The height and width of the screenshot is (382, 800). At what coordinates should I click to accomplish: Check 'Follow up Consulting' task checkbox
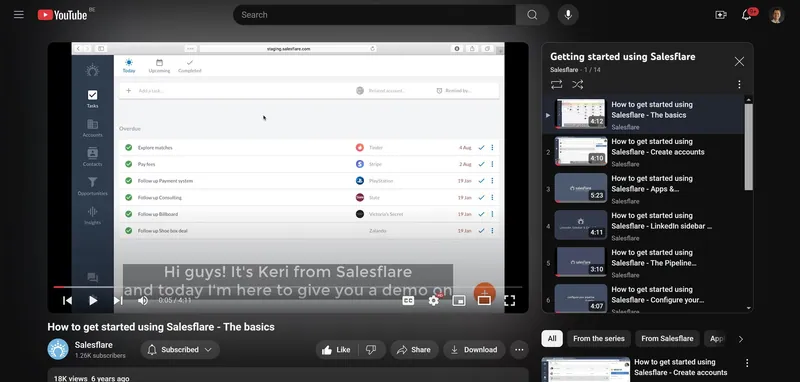(x=129, y=197)
